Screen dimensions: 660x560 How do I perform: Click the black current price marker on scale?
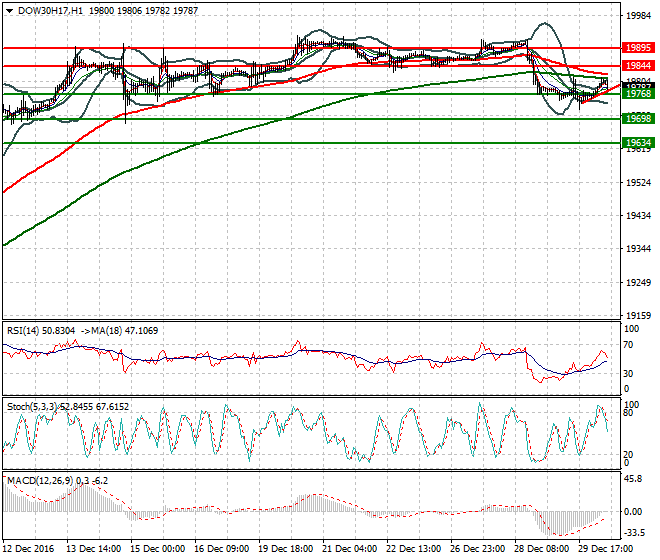(638, 85)
